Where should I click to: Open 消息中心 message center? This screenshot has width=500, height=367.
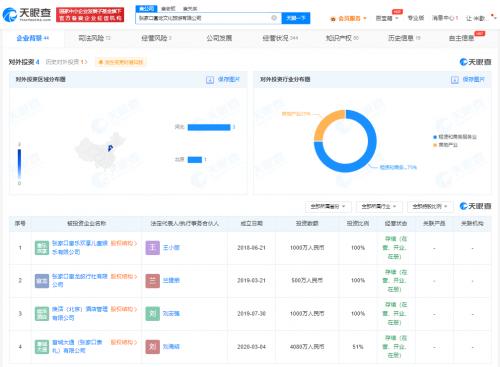point(445,18)
